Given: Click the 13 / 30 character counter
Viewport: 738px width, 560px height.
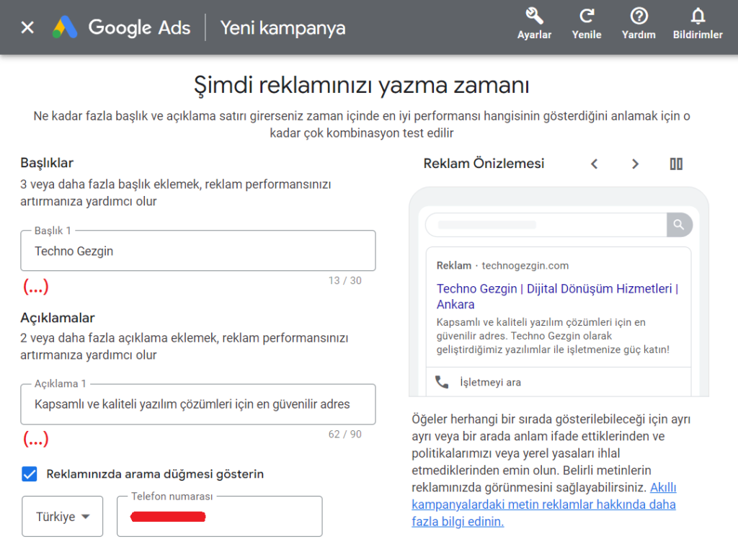Looking at the screenshot, I should 345,280.
